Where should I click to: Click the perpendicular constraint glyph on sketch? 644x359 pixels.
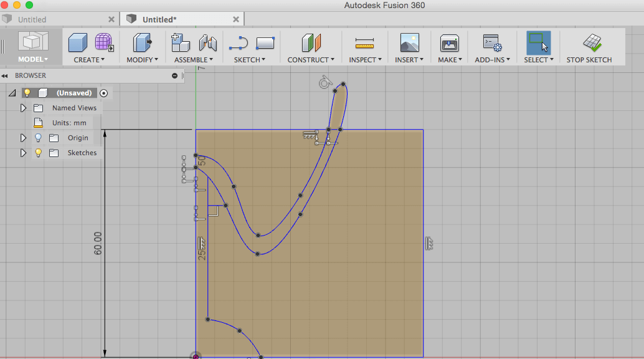[x=214, y=211]
